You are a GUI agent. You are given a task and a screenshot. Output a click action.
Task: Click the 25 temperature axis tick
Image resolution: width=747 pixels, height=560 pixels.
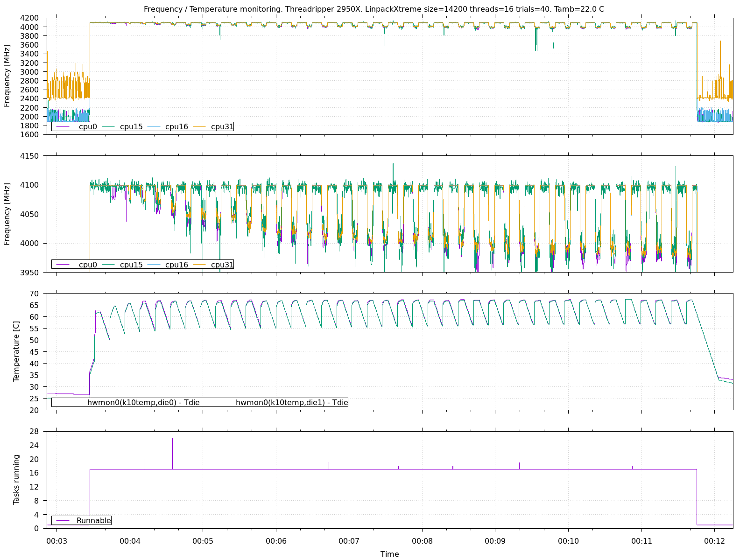click(x=35, y=399)
